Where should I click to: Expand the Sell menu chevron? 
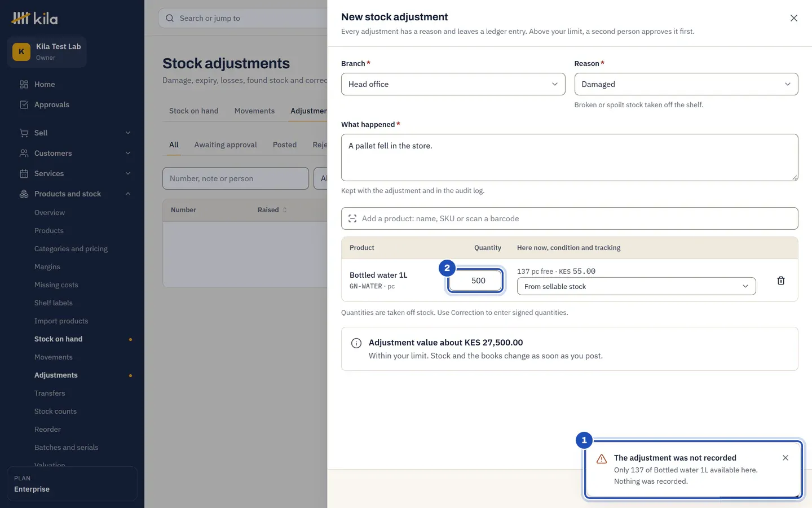pyautogui.click(x=128, y=133)
